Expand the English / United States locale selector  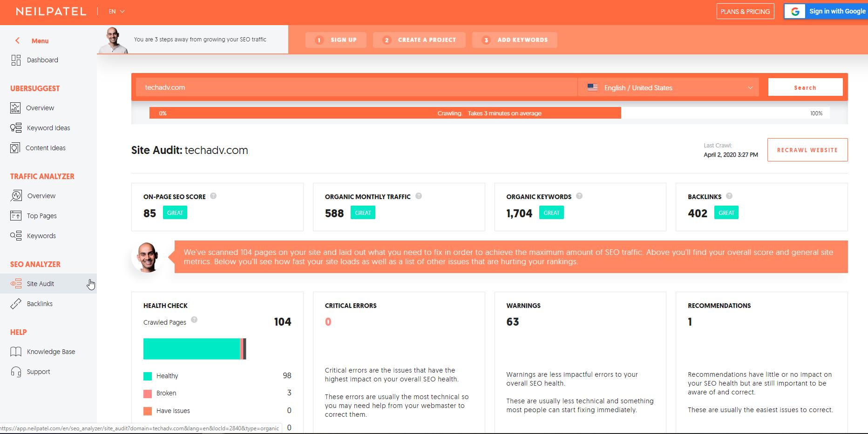click(x=668, y=87)
